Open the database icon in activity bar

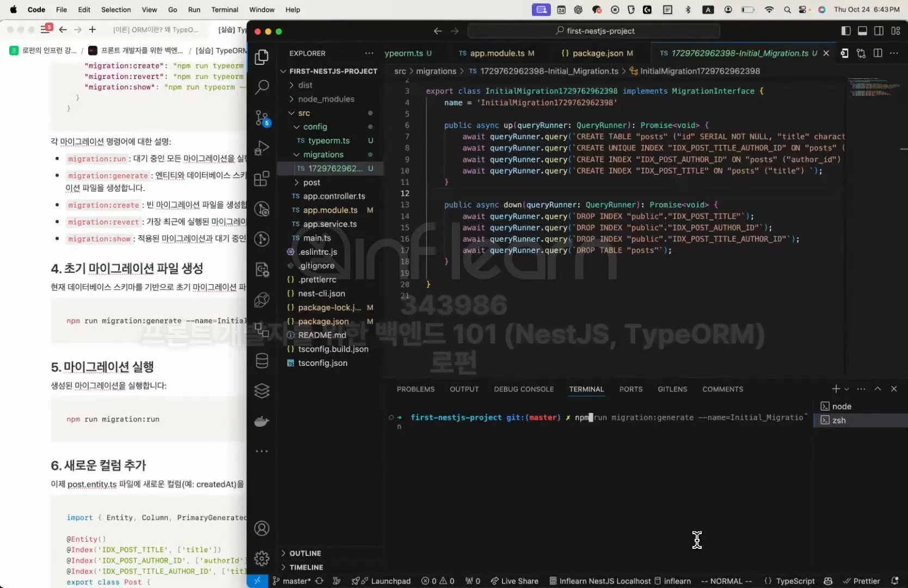click(x=262, y=360)
